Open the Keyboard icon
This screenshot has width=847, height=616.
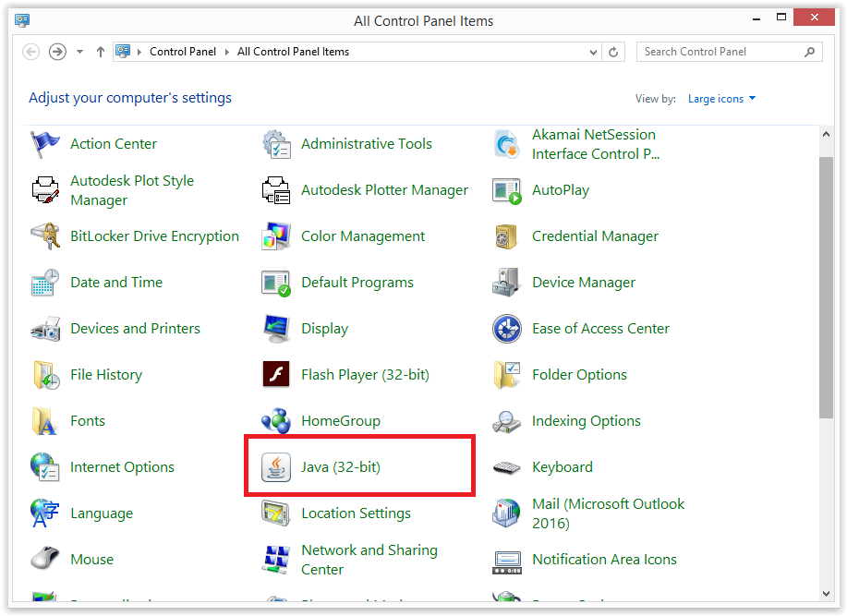[507, 467]
